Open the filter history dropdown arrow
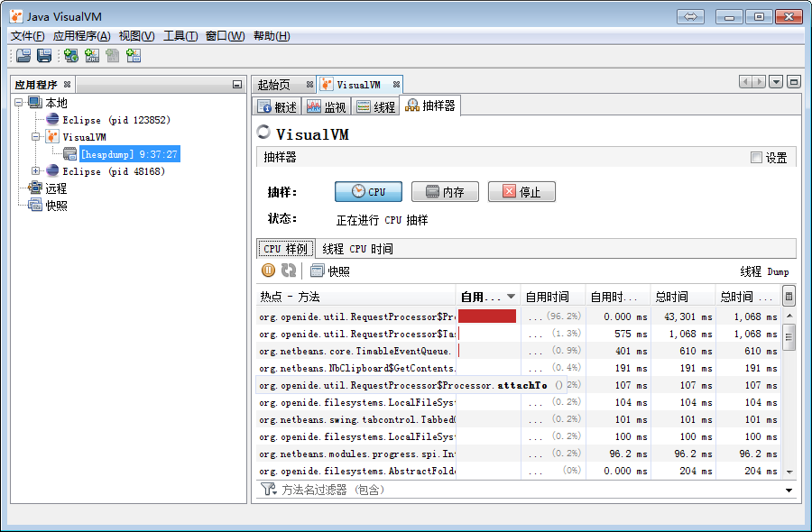Image resolution: width=812 pixels, height=532 pixels. pyautogui.click(x=789, y=491)
